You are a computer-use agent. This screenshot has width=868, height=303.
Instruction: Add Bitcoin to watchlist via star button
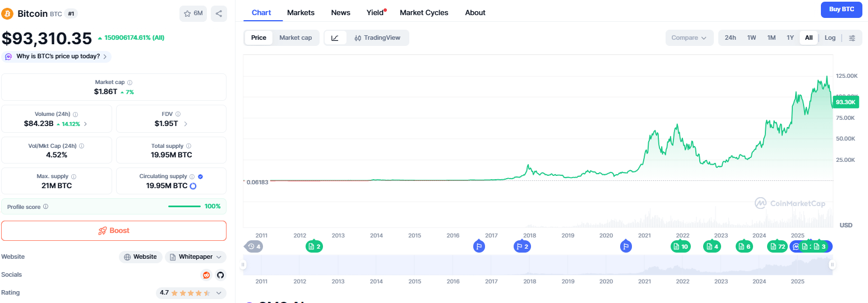click(193, 13)
